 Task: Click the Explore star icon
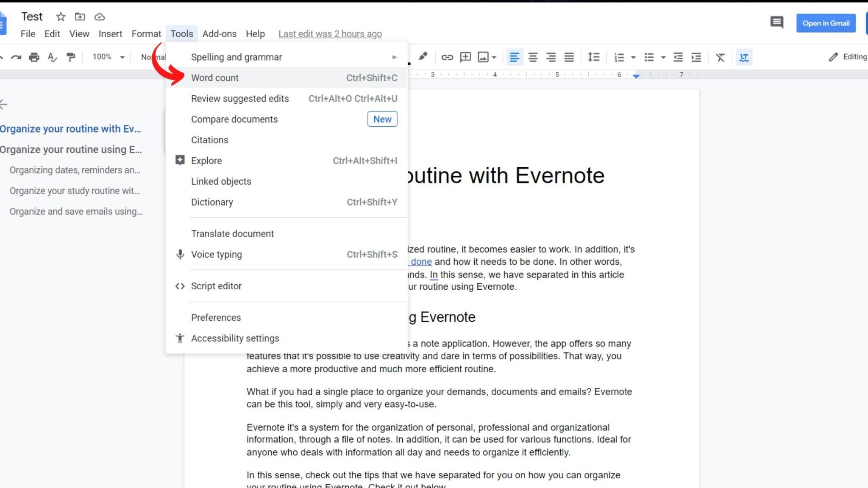180,160
